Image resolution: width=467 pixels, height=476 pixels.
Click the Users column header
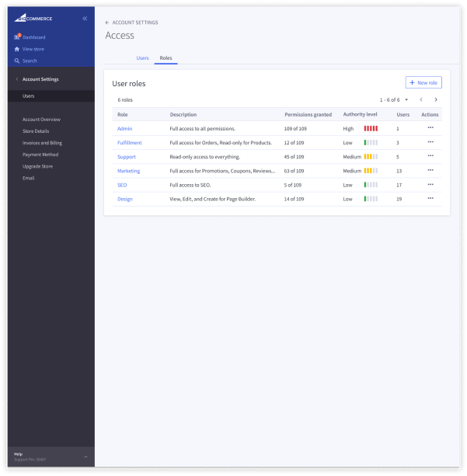403,114
